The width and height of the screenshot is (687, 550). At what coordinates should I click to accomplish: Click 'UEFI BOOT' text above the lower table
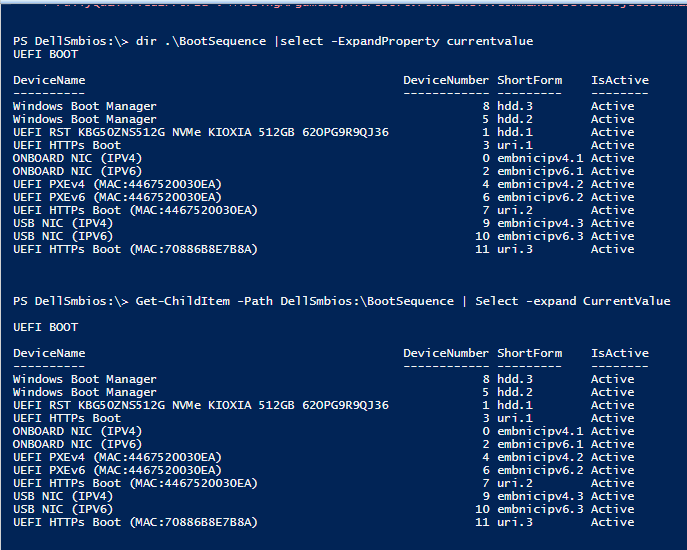(45, 327)
